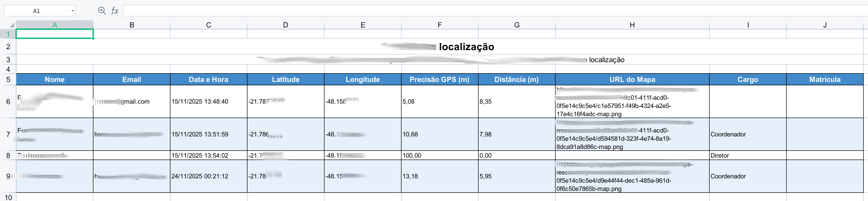Click the formula bar input field
This screenshot has height=201, width=868.
(x=495, y=11)
